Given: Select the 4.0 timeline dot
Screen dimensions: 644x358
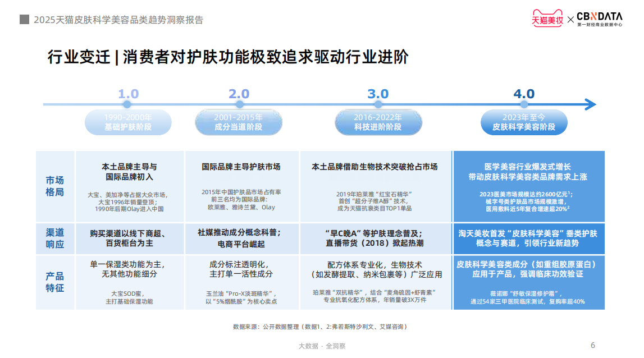Looking at the screenshot, I should 524,104.
